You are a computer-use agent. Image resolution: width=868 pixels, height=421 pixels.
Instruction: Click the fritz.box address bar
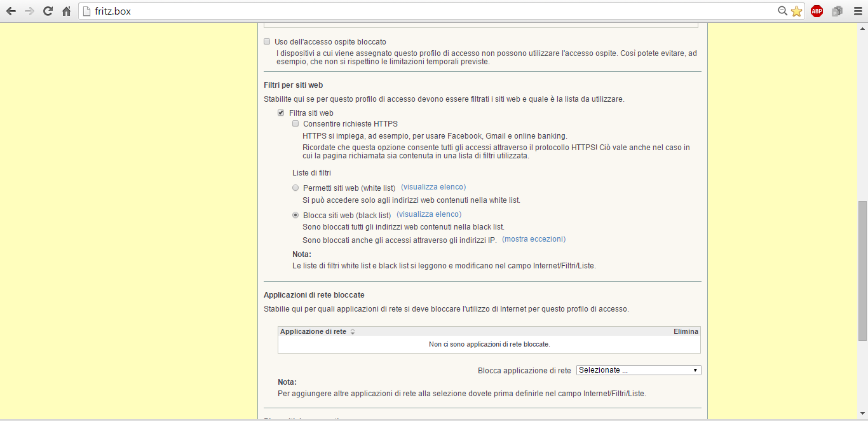click(432, 11)
